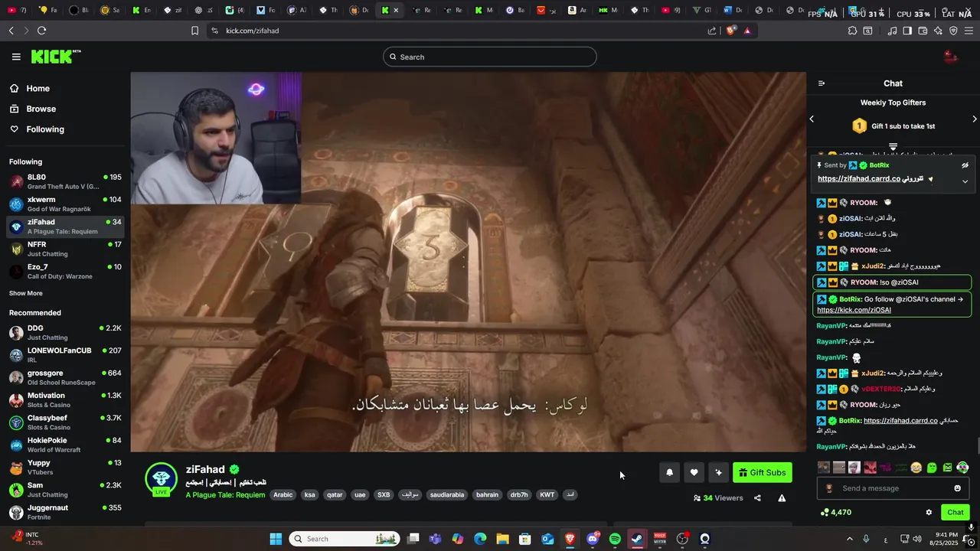980x551 pixels.
Task: Open the browser main menu icon
Action: [x=969, y=31]
